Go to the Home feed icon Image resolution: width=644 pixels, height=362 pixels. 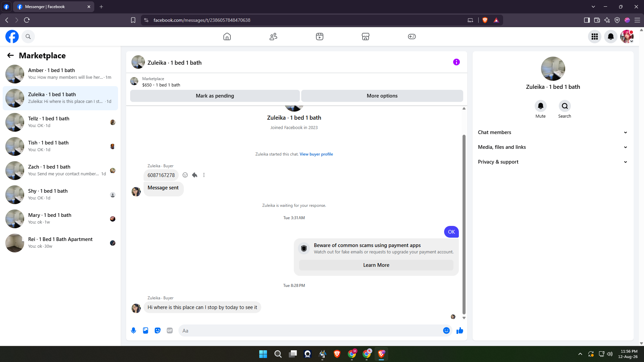[227, 37]
